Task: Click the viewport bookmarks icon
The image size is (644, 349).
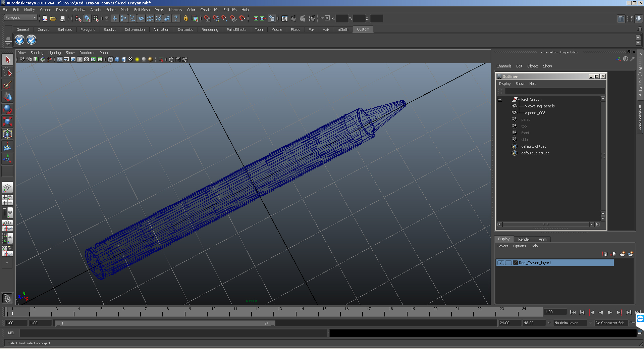Action: point(36,59)
